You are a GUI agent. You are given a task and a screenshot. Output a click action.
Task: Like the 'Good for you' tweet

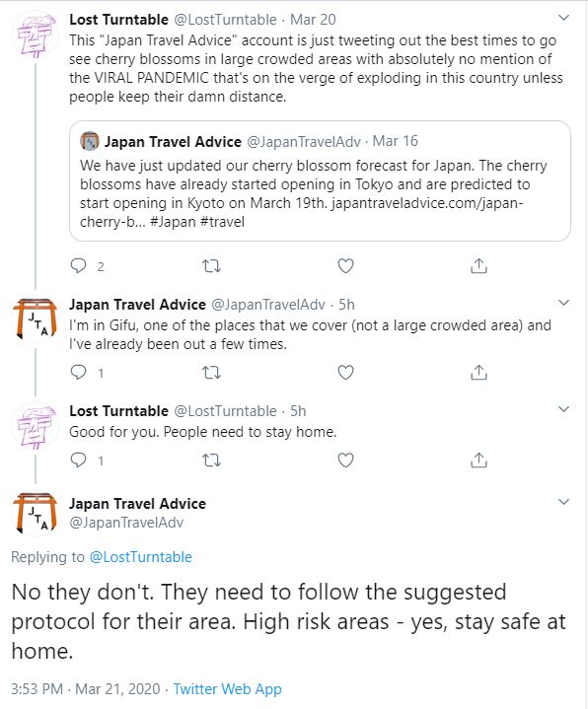345,461
